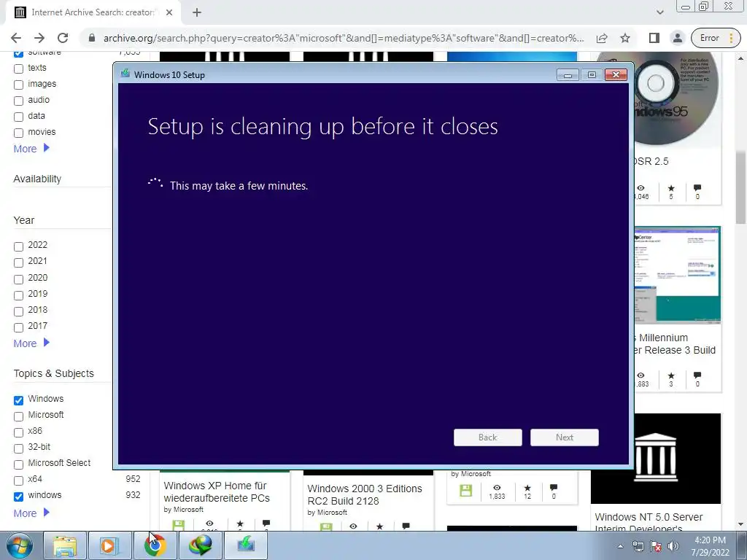Screen dimensions: 747x560
Task: Open Internet Download Manager from the taskbar
Action: point(200,545)
